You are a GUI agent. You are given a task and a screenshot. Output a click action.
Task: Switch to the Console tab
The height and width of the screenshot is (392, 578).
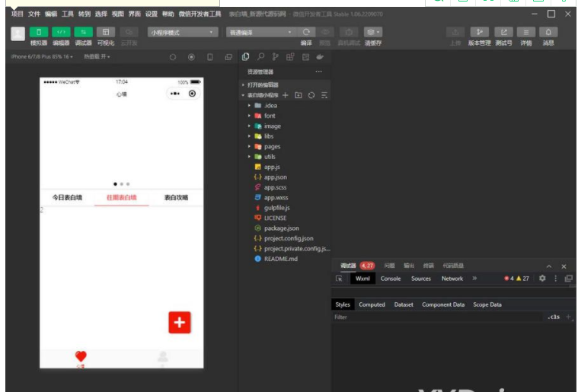(391, 279)
